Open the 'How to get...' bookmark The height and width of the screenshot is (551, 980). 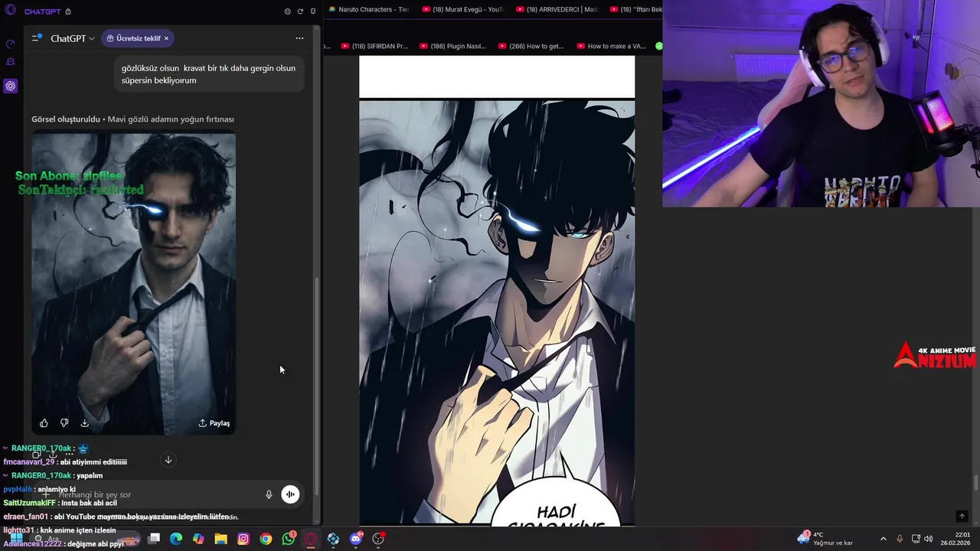coord(531,46)
